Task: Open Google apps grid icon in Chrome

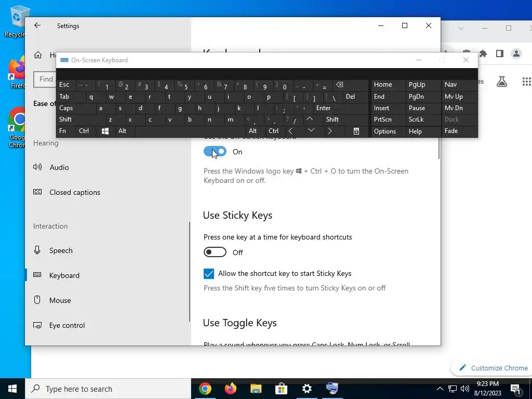Action: 526,82
